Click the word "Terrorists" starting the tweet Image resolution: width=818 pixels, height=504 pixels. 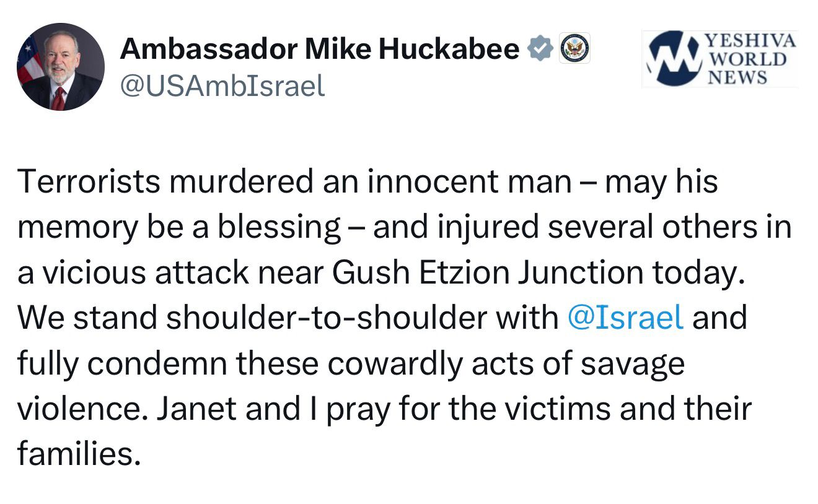point(90,182)
